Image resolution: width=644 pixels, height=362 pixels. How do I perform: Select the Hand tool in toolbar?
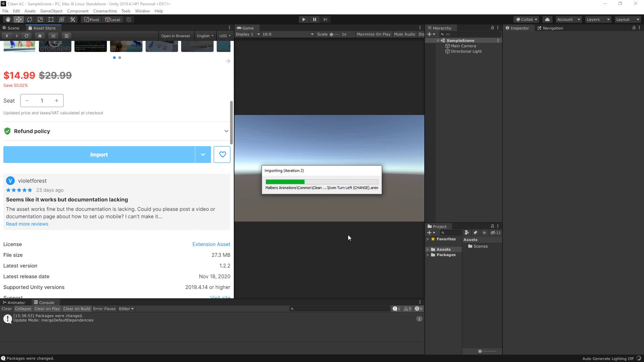pyautogui.click(x=8, y=19)
